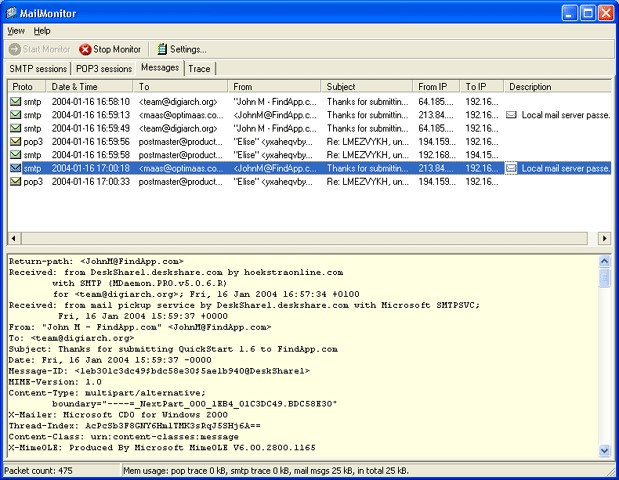Click the MailMonitor title bar app icon
619x480 pixels.
(x=11, y=13)
